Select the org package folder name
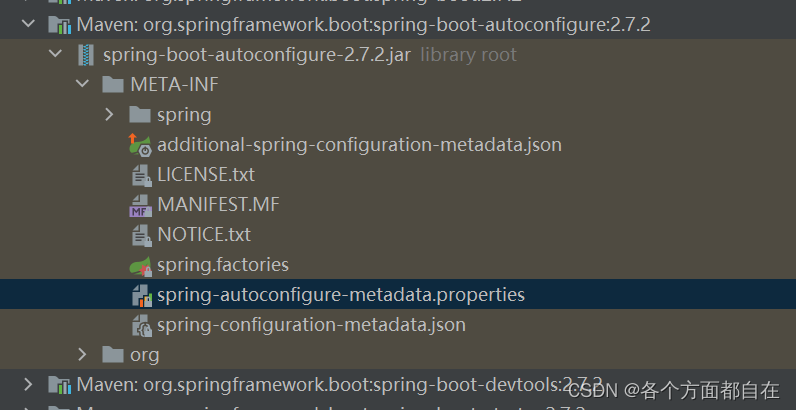 (x=145, y=355)
